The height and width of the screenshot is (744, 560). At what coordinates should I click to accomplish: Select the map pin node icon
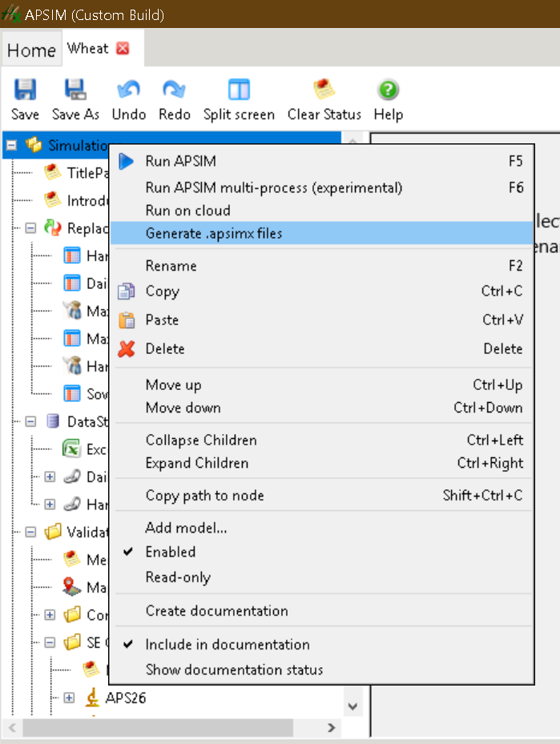[71, 587]
